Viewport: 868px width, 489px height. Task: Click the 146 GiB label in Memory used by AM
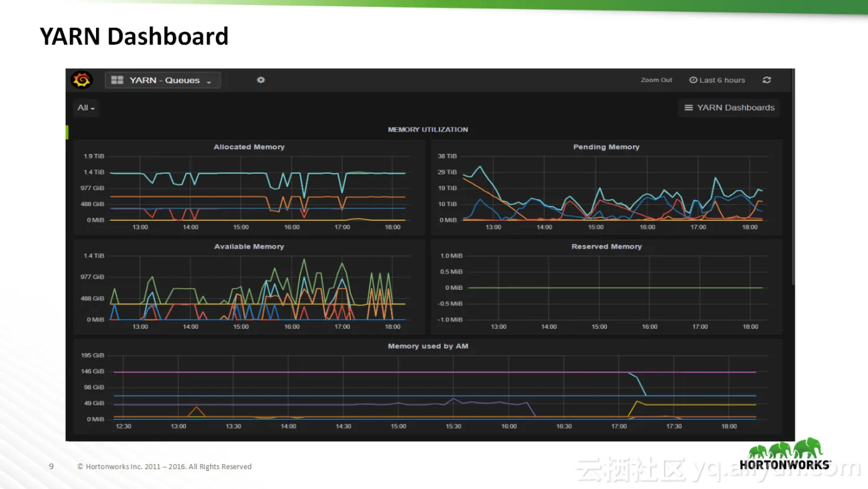[93, 372]
